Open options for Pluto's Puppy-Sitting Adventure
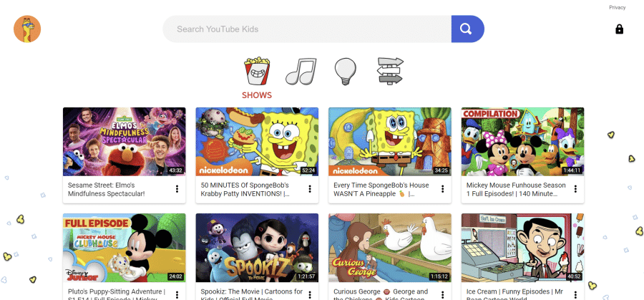Screen dimensions: 644x300 pyautogui.click(x=177, y=295)
